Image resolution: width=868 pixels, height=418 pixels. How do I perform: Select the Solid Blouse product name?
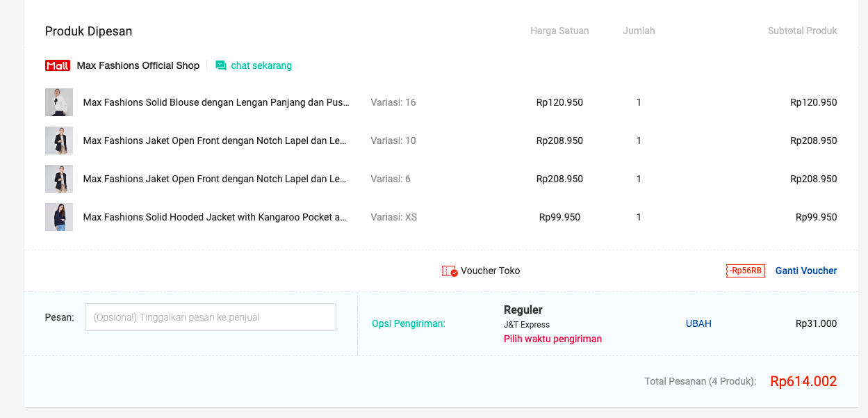point(216,102)
